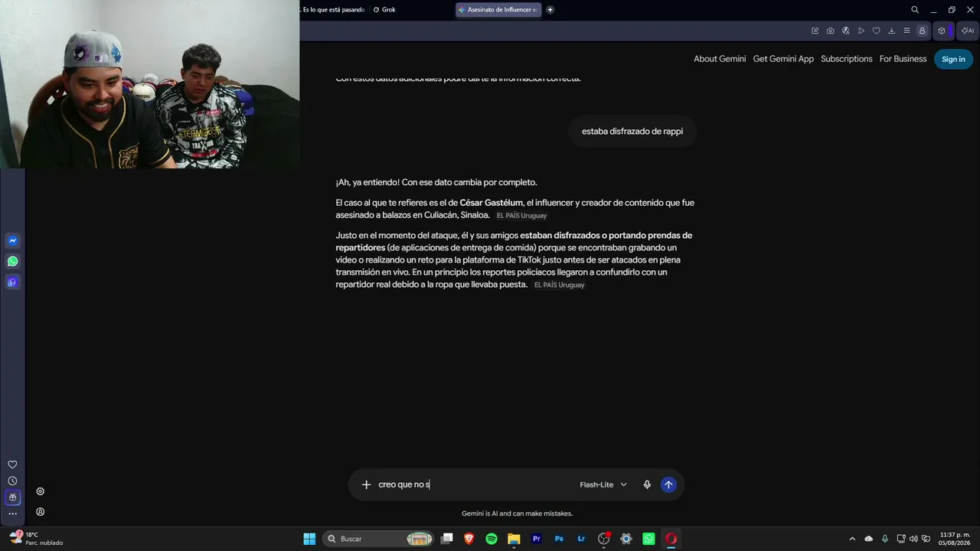Click the profile icon in browser toolbar
Screen dimensions: 980x551
(x=923, y=31)
